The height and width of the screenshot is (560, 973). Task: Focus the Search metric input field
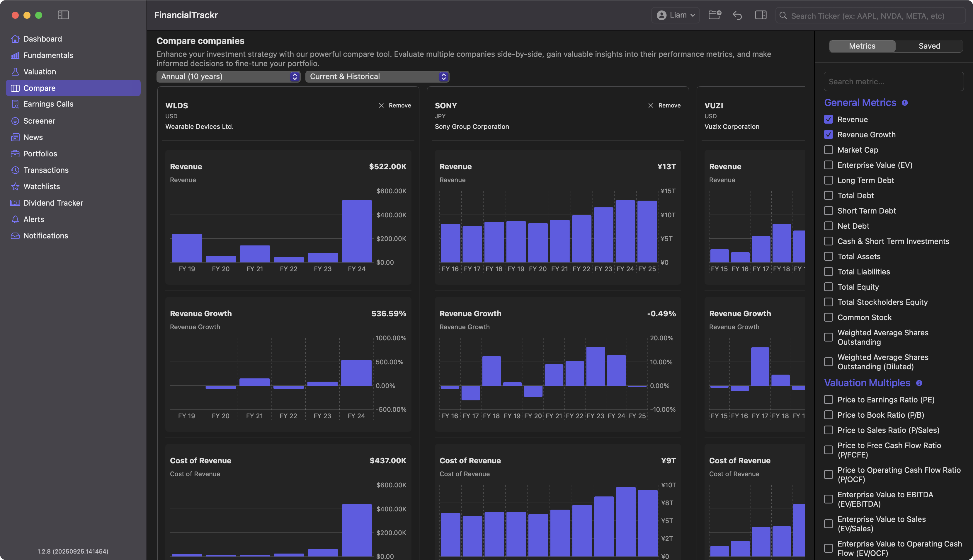pos(893,81)
